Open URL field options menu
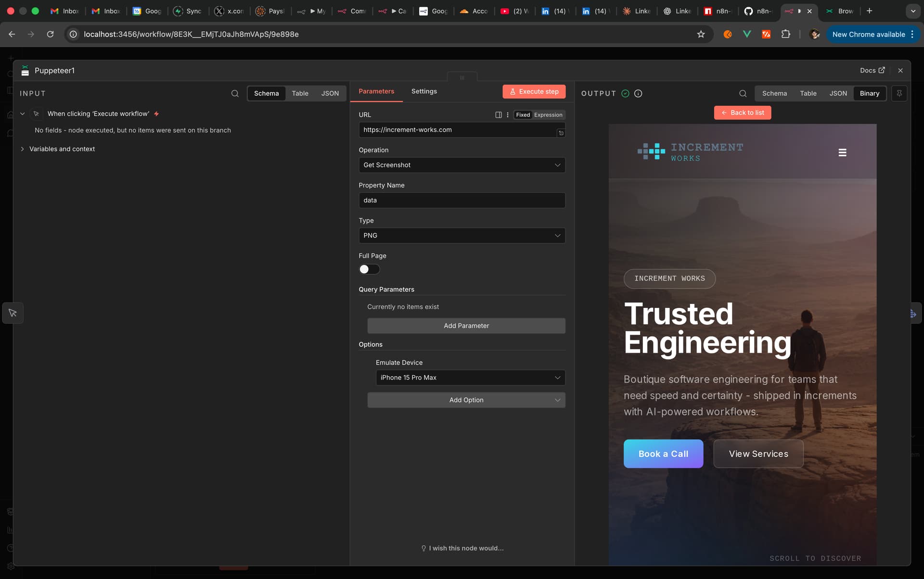Screen dimensions: 924x579 pyautogui.click(x=508, y=115)
